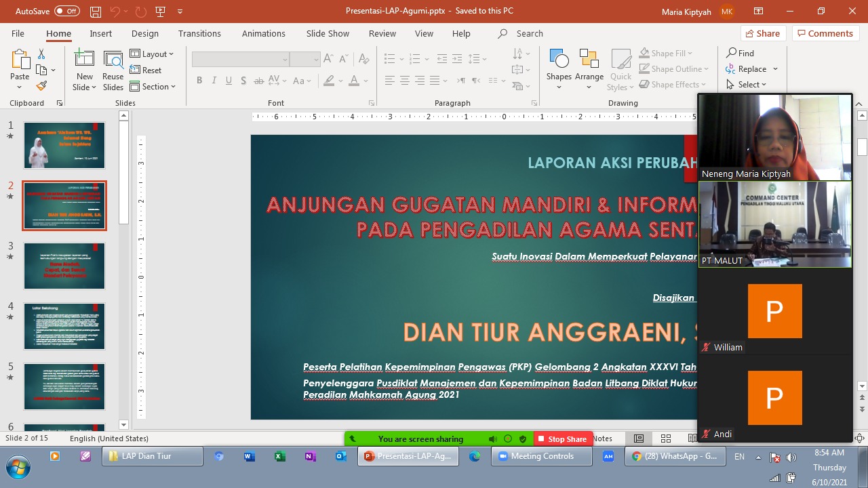
Task: Select the Find icon in the Editing group
Action: [740, 53]
